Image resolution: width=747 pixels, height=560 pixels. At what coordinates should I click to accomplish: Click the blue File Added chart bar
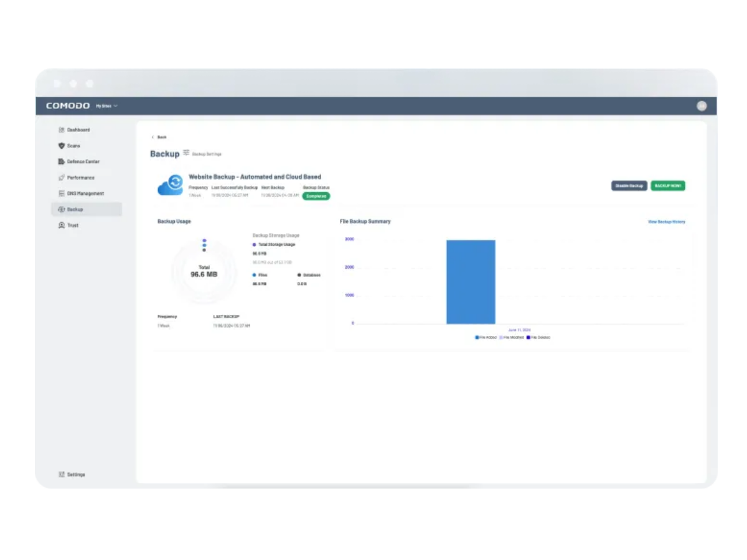coord(471,282)
